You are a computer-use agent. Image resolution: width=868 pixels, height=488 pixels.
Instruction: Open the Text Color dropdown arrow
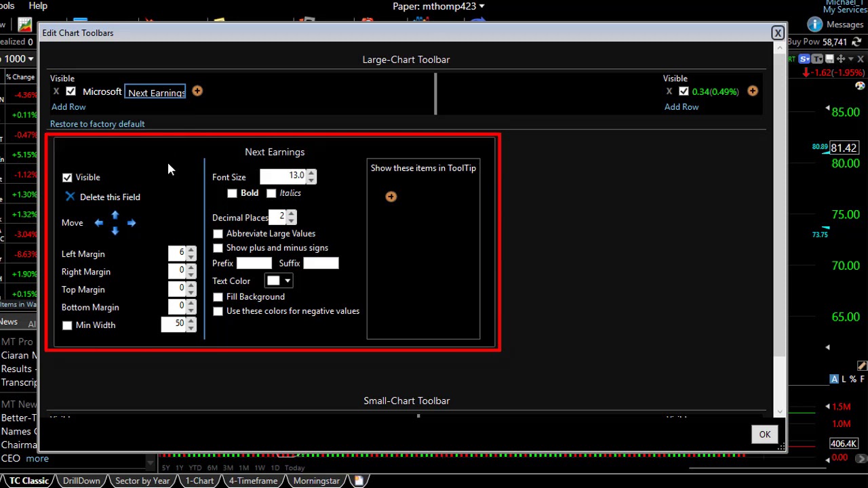[288, 281]
